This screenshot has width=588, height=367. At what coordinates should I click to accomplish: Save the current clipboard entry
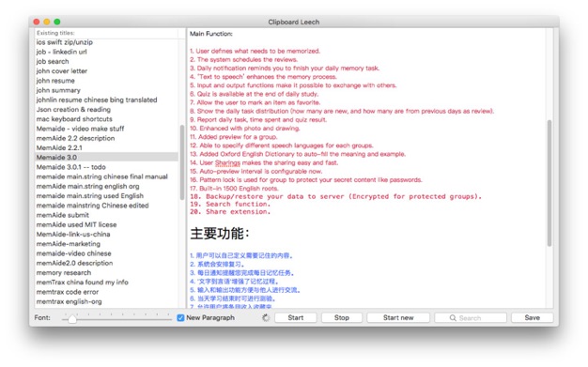(533, 318)
